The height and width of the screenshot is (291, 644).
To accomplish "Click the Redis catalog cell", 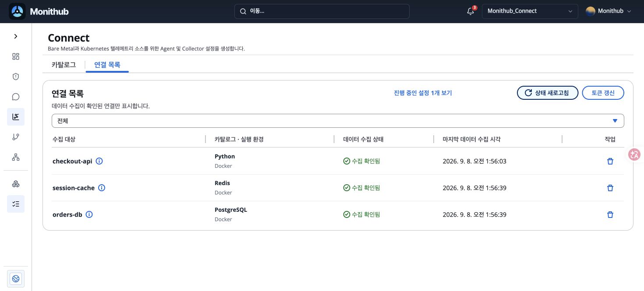I will [222, 183].
